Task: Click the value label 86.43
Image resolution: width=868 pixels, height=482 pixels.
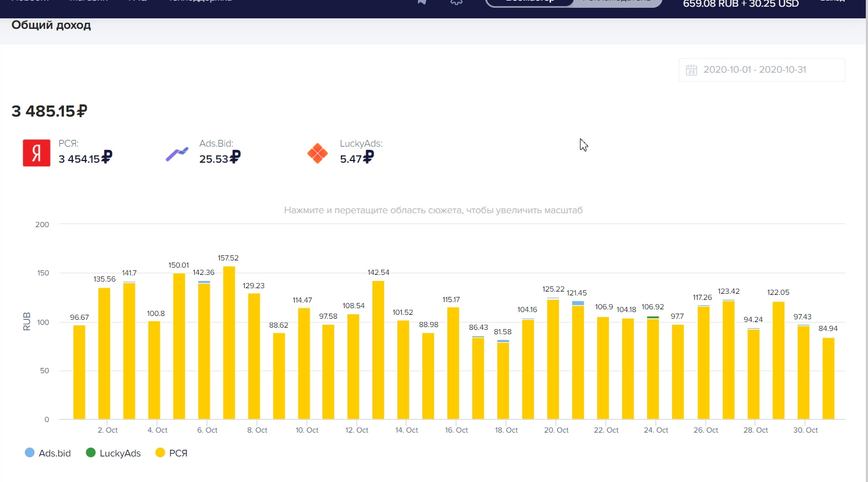Action: (478, 328)
